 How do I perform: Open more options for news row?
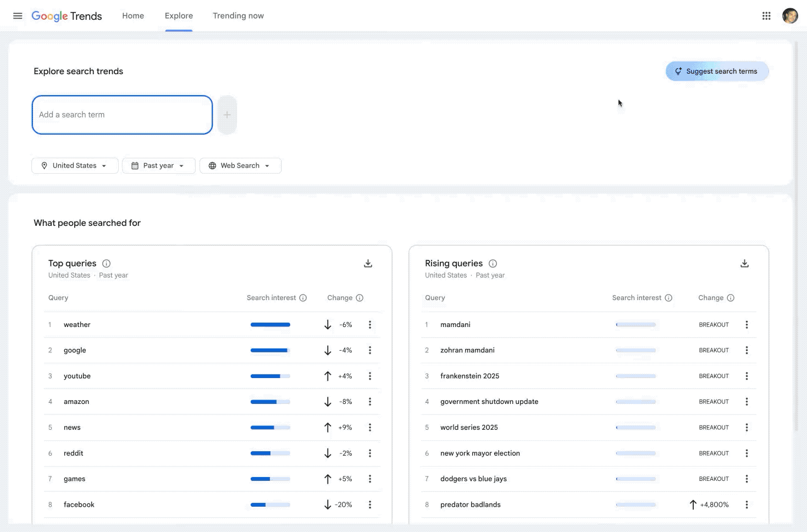(x=370, y=428)
